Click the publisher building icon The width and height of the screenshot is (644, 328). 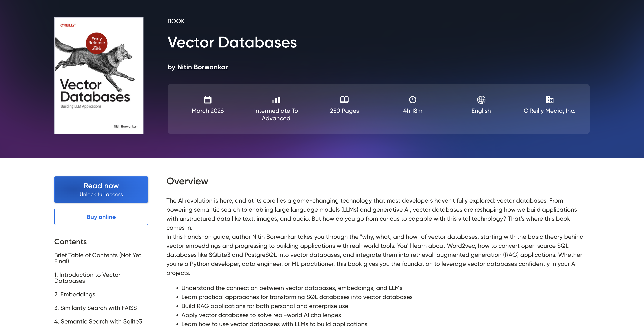(549, 100)
